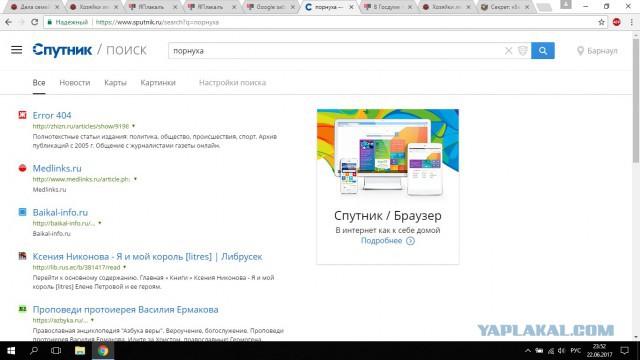Open the notification center icon
The image size is (640, 360).
tap(624, 351)
